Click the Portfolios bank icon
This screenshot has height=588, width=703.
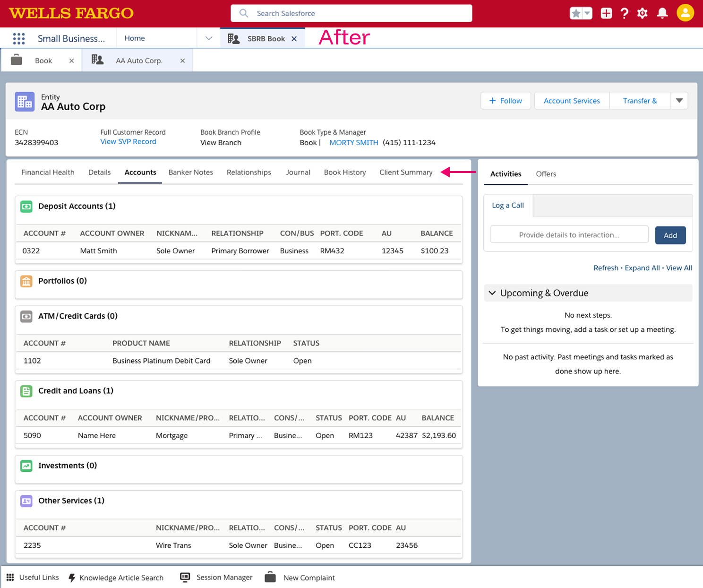[26, 281]
